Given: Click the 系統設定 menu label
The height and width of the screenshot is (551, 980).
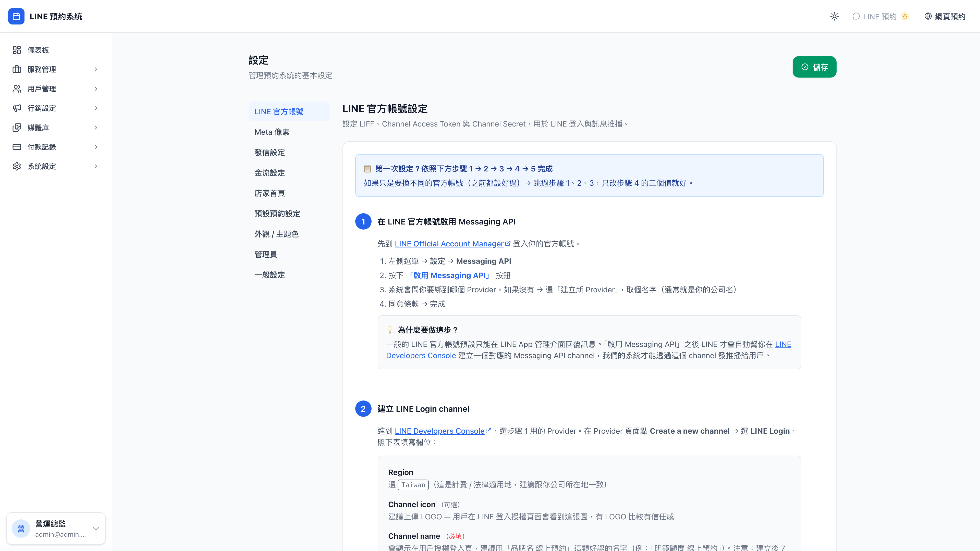Looking at the screenshot, I should (41, 166).
